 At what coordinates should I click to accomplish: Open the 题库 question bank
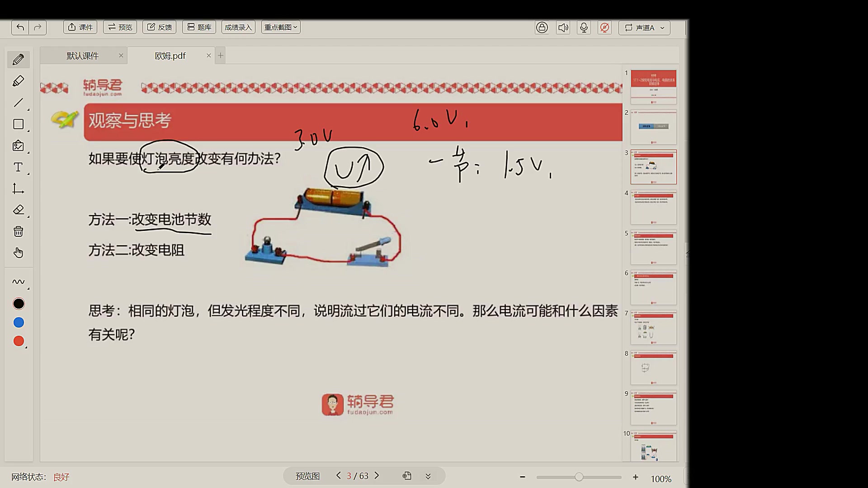point(199,27)
